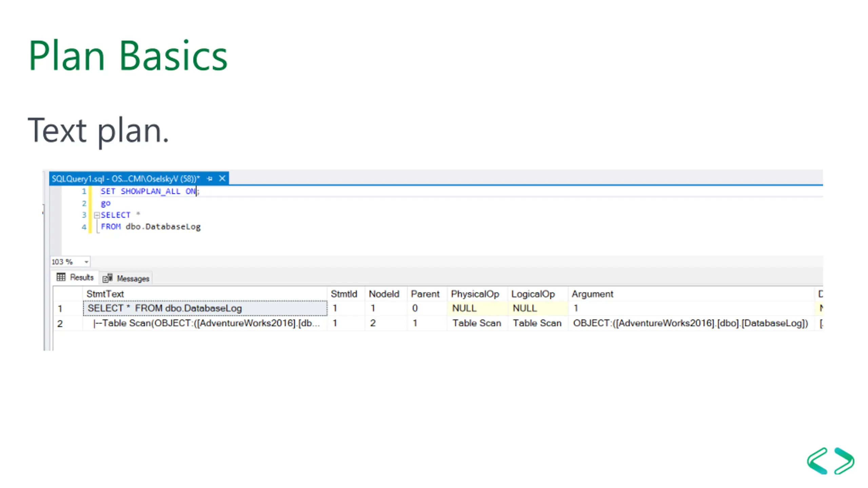Collapse the SELECT statement outline
The width and height of the screenshot is (868, 488).
(x=97, y=215)
